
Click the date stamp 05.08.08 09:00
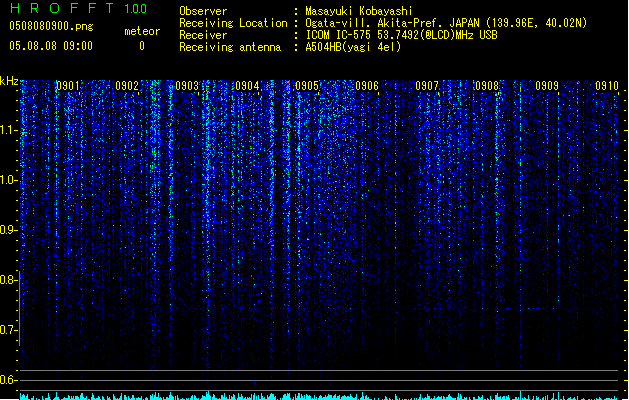[51, 46]
